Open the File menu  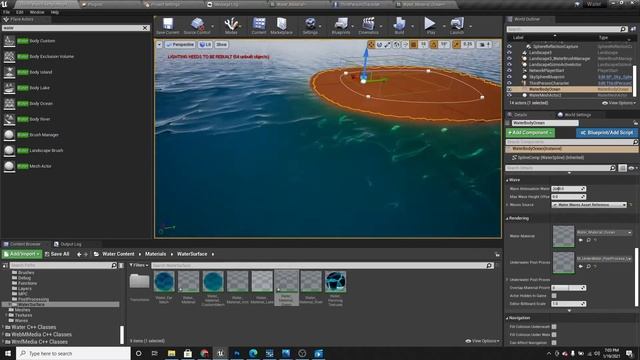(7, 12)
